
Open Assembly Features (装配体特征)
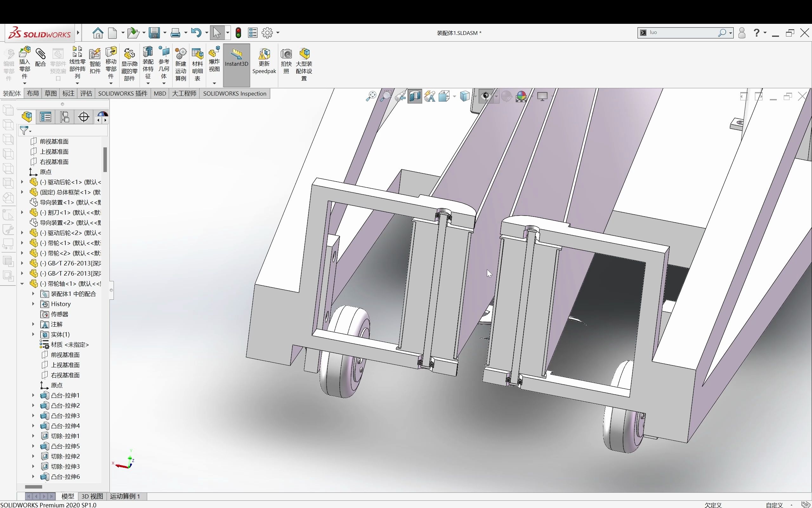point(148,63)
